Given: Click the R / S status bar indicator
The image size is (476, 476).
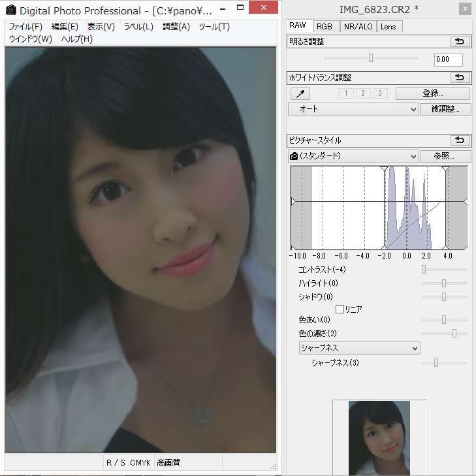Looking at the screenshot, I should [116, 463].
